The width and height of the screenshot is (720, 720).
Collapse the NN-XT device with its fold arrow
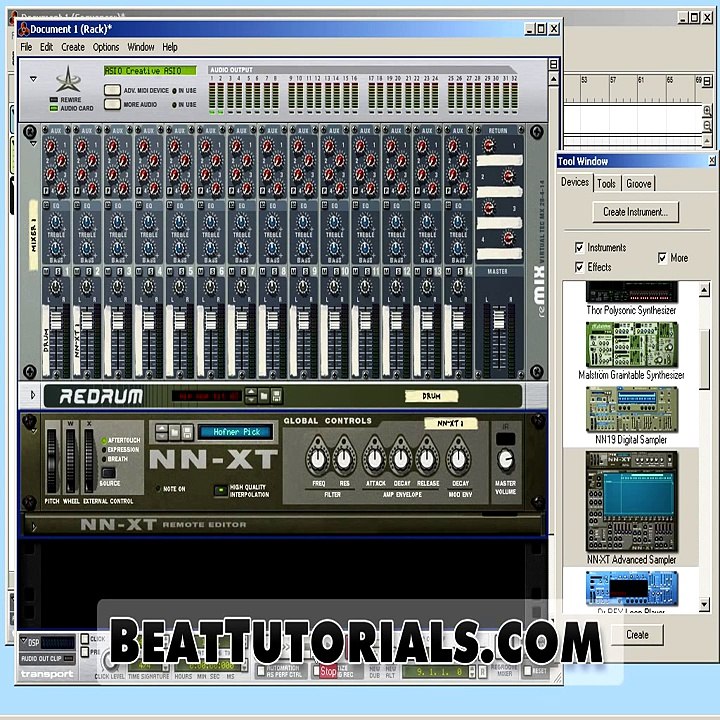click(34, 432)
